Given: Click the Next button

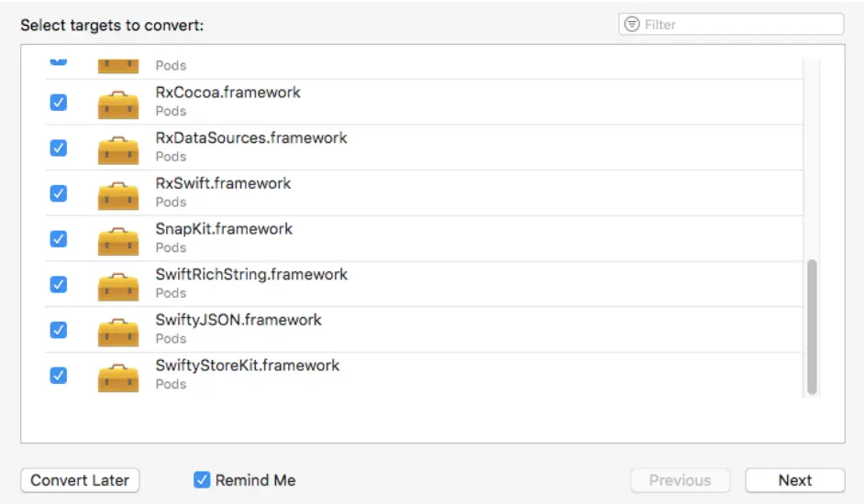Looking at the screenshot, I should (x=794, y=480).
